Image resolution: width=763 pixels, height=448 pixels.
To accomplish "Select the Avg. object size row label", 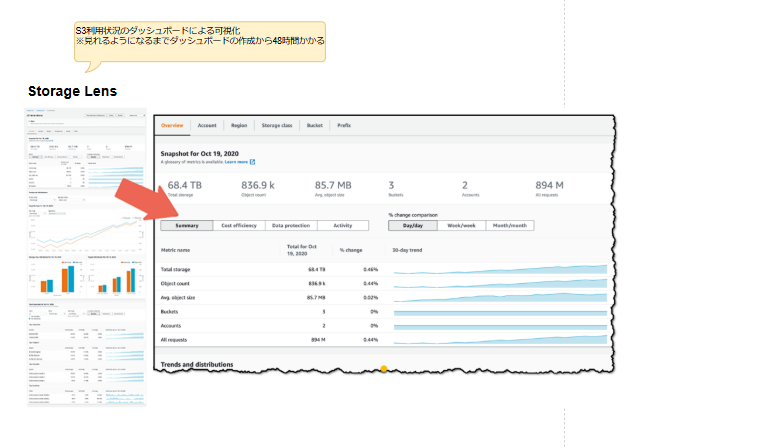I will tap(178, 298).
